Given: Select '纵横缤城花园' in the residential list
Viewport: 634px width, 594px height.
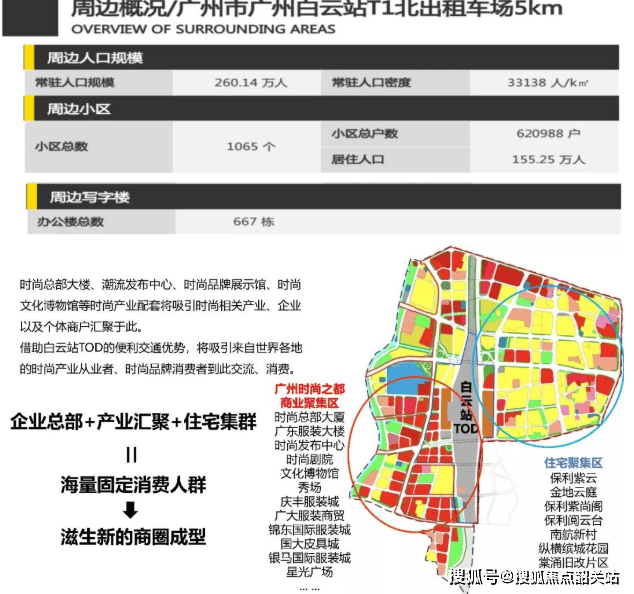Looking at the screenshot, I should pyautogui.click(x=573, y=549).
